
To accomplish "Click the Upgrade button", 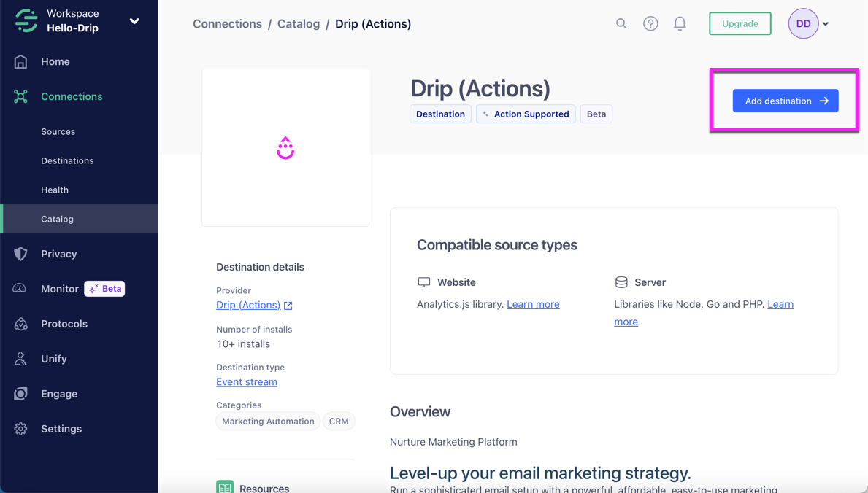I will pyautogui.click(x=740, y=24).
